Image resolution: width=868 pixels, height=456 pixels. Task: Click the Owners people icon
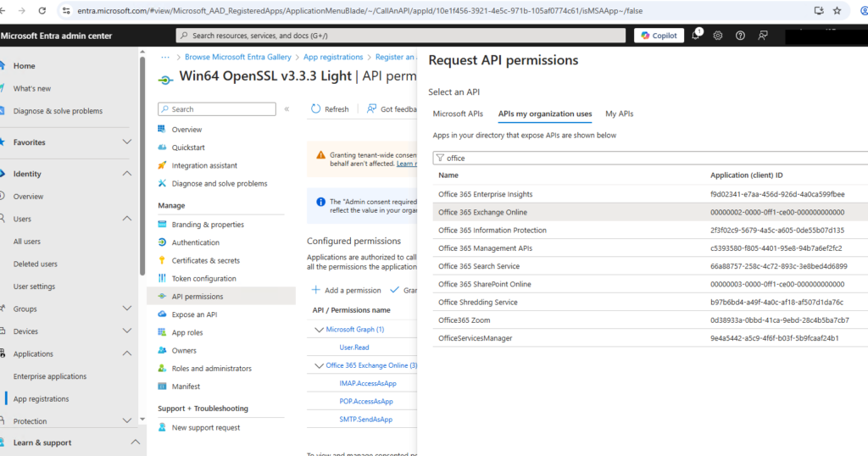coord(162,350)
